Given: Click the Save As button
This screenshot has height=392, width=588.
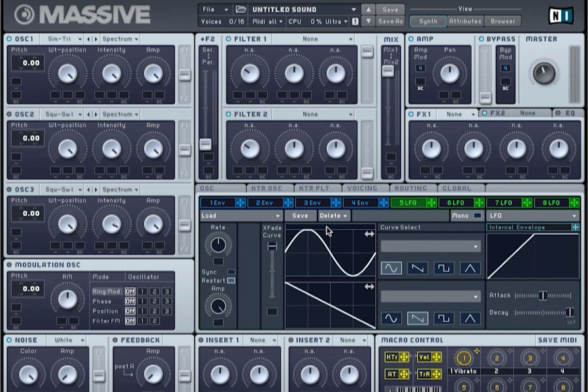Looking at the screenshot, I should click(390, 21).
